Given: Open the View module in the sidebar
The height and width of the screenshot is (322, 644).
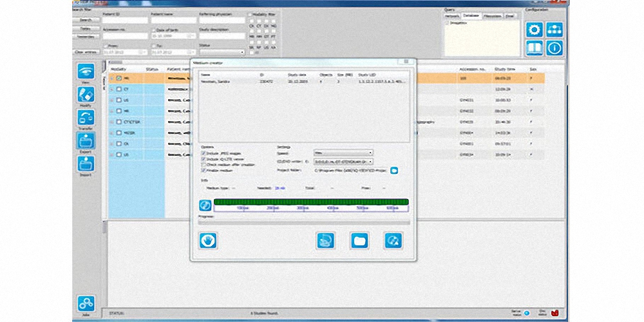Looking at the screenshot, I should (x=86, y=72).
